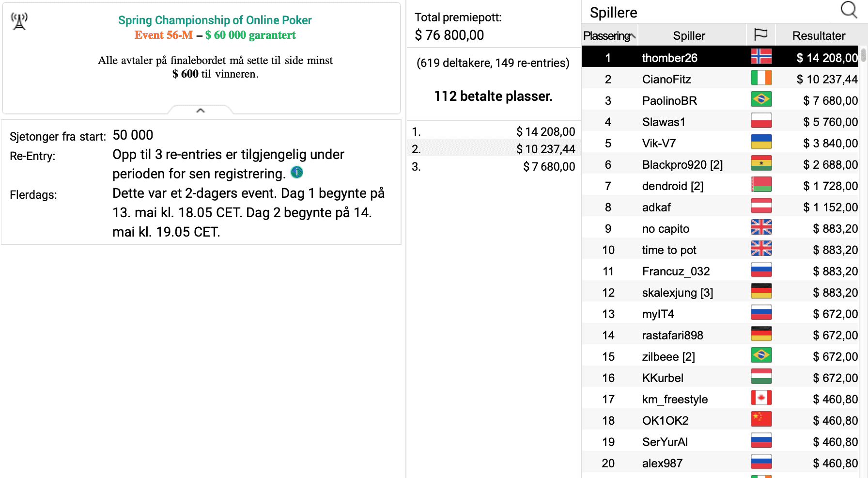Click starting chips value 50 000
The width and height of the screenshot is (868, 478).
(133, 135)
